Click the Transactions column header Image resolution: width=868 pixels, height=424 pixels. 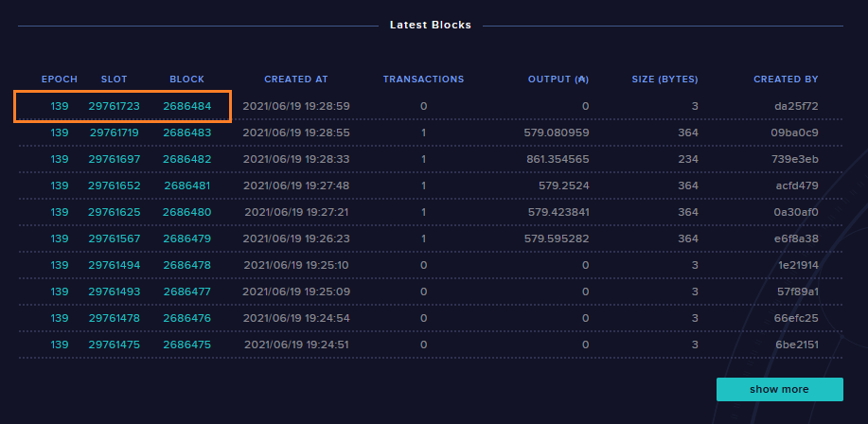click(423, 79)
